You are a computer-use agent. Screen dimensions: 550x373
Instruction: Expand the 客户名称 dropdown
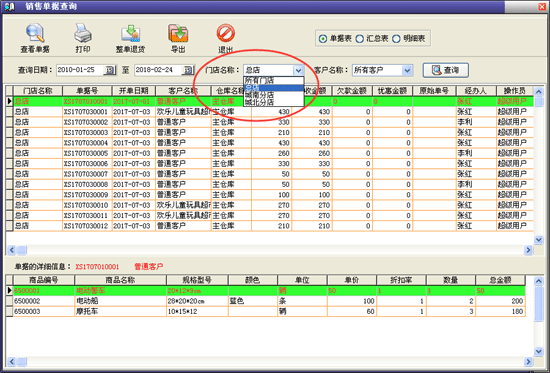tap(407, 71)
